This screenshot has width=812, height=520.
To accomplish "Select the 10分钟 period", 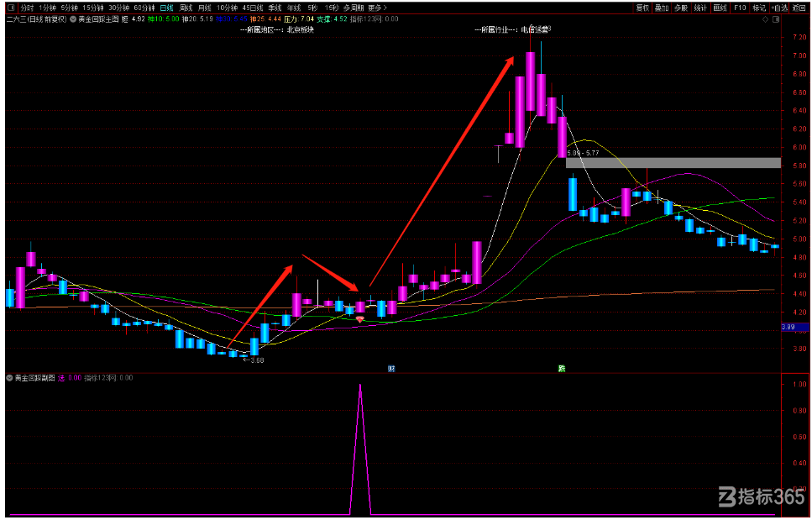I will point(227,8).
